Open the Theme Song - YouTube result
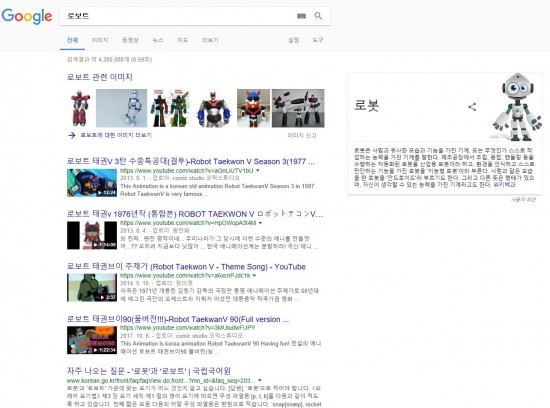 tap(186, 267)
